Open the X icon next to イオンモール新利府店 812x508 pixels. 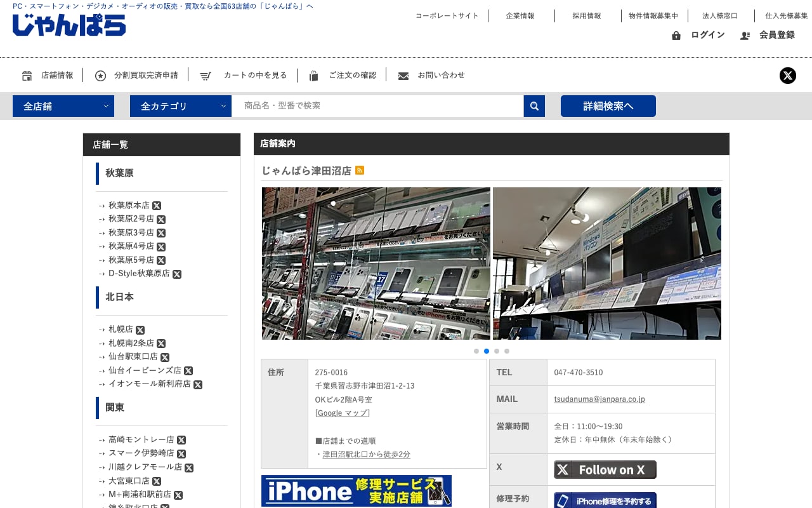pos(198,385)
